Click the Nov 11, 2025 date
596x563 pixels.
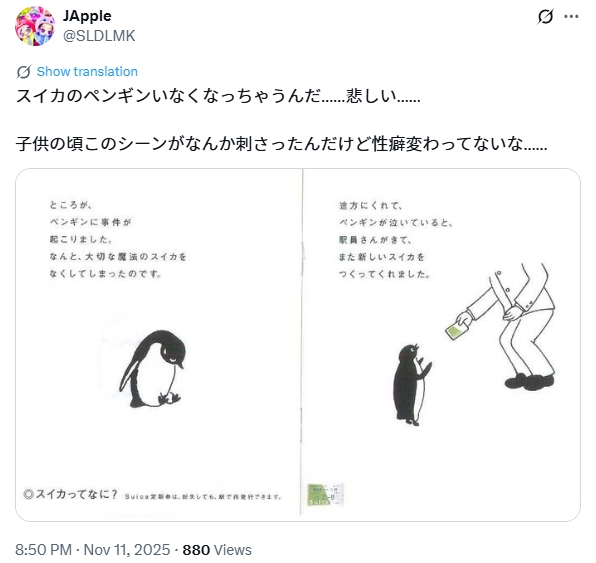click(127, 550)
